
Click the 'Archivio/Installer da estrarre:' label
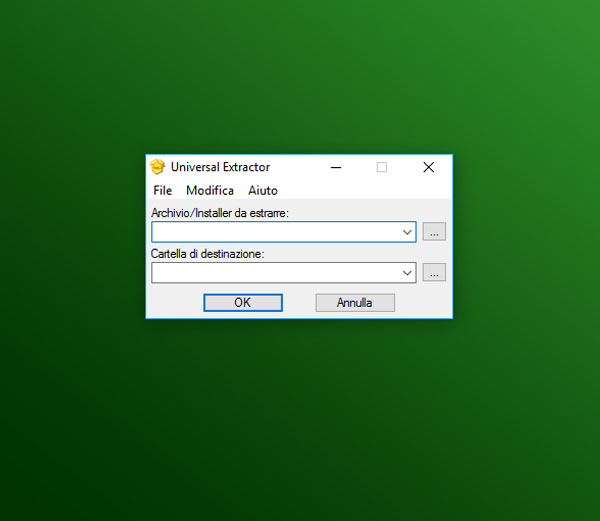coord(220,213)
